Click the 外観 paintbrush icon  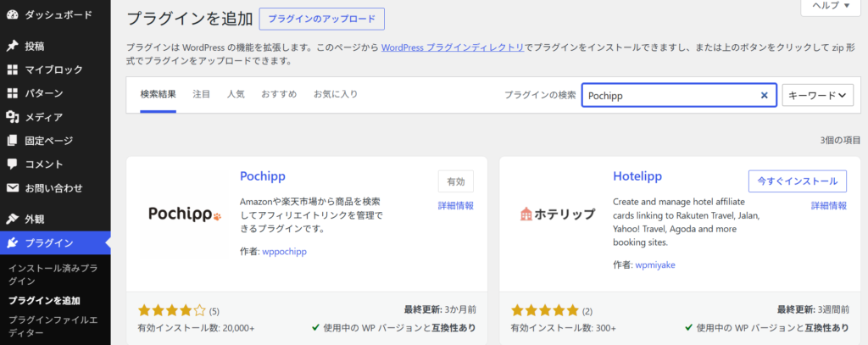pyautogui.click(x=12, y=219)
